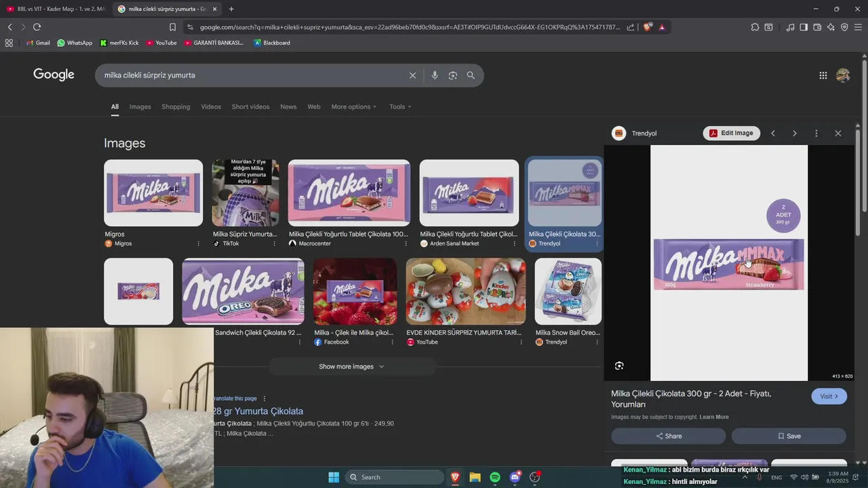
Task: Go to next image in preview
Action: [795, 134]
